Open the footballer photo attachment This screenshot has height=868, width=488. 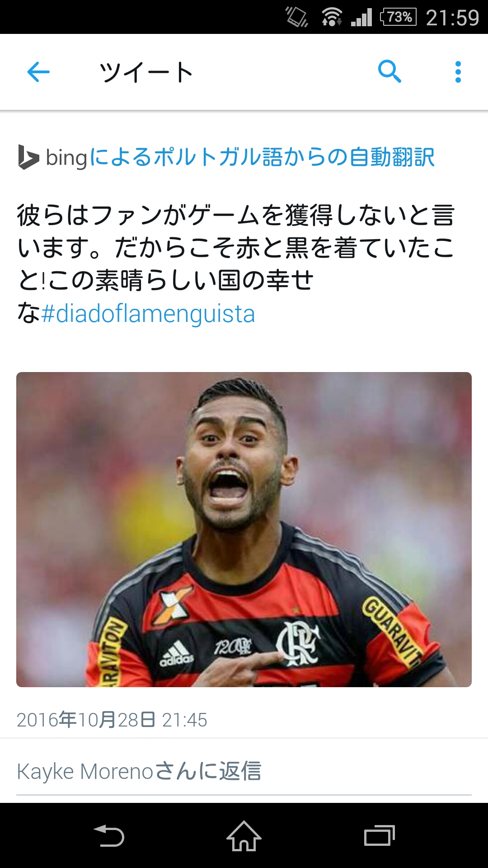244,529
